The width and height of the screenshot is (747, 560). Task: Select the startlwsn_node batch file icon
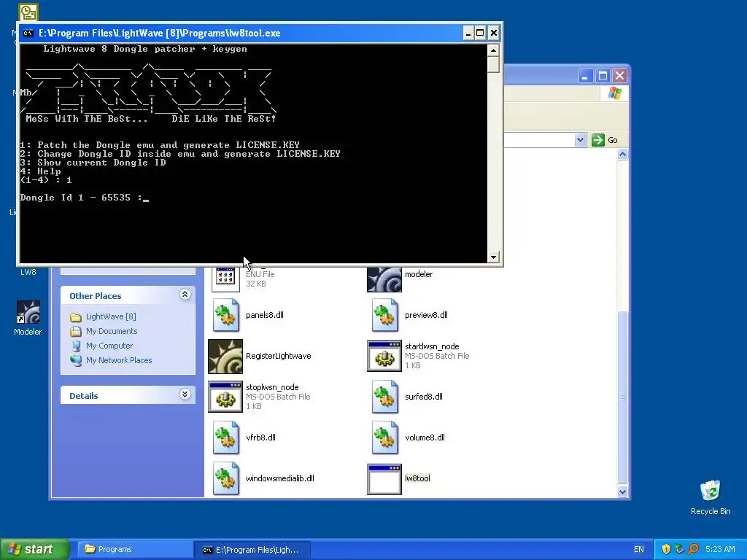coord(384,356)
